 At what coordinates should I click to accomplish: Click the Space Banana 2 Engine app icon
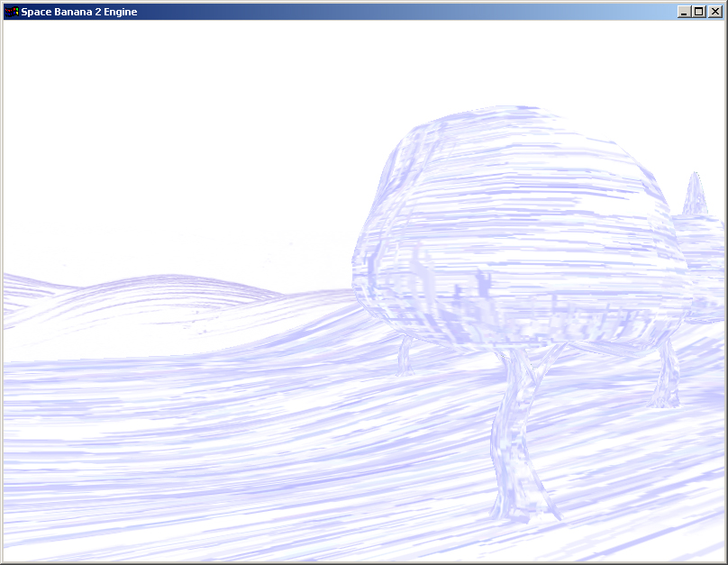[12, 12]
